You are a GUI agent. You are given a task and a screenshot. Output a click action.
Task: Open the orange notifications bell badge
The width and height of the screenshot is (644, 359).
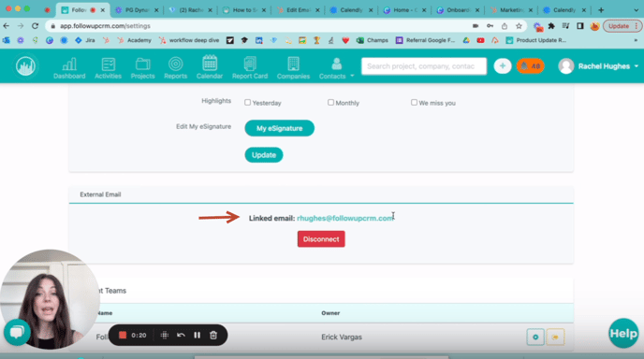point(530,66)
